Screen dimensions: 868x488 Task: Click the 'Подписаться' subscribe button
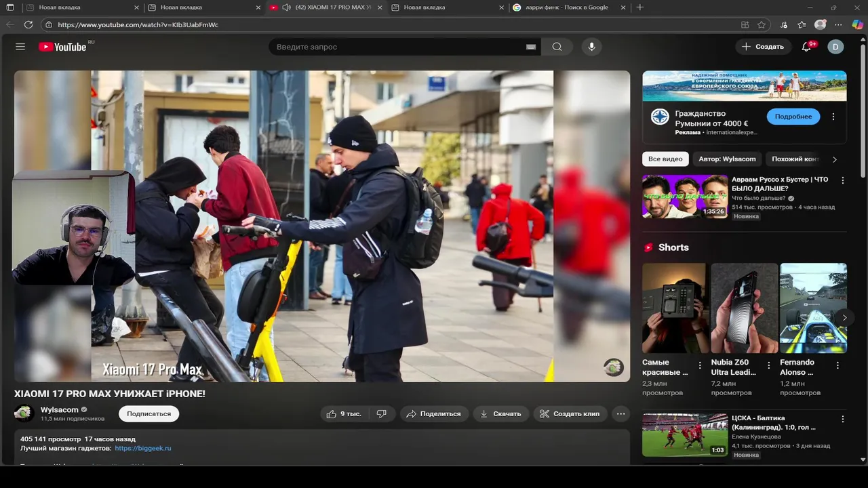tap(149, 413)
